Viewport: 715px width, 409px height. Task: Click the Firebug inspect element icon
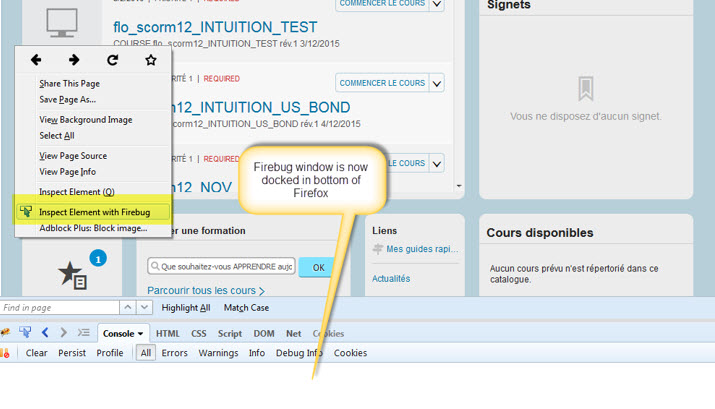click(x=25, y=332)
